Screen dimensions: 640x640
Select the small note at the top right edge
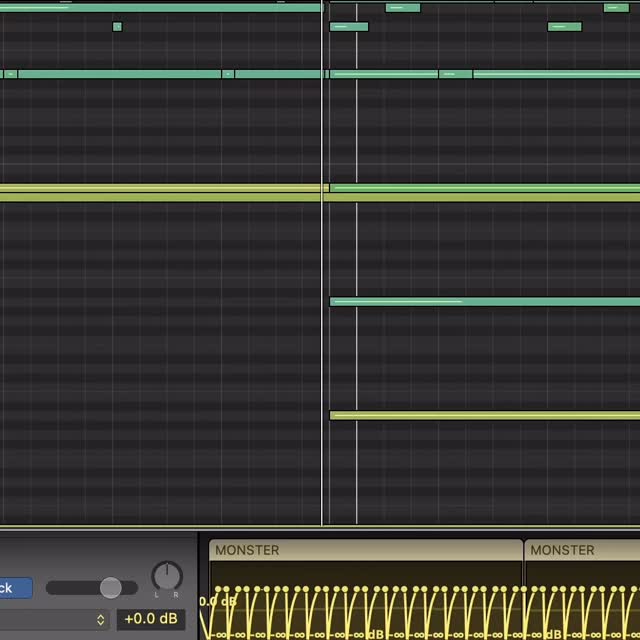pyautogui.click(x=616, y=7)
